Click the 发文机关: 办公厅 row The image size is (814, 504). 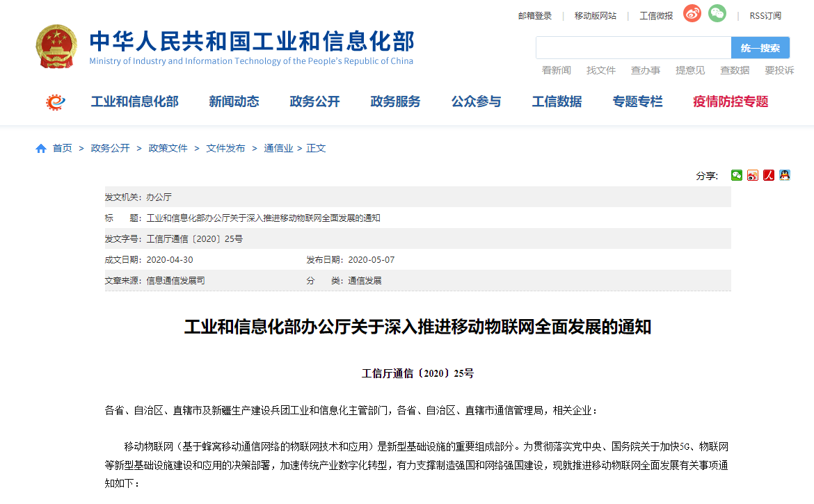(418, 197)
